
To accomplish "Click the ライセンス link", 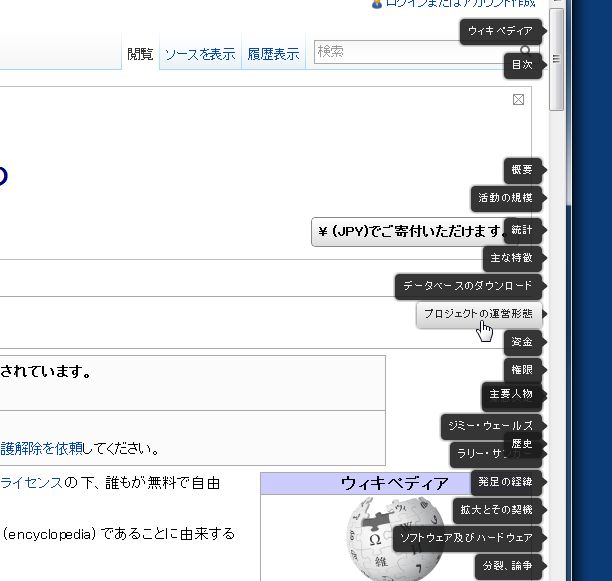I will tap(31, 483).
